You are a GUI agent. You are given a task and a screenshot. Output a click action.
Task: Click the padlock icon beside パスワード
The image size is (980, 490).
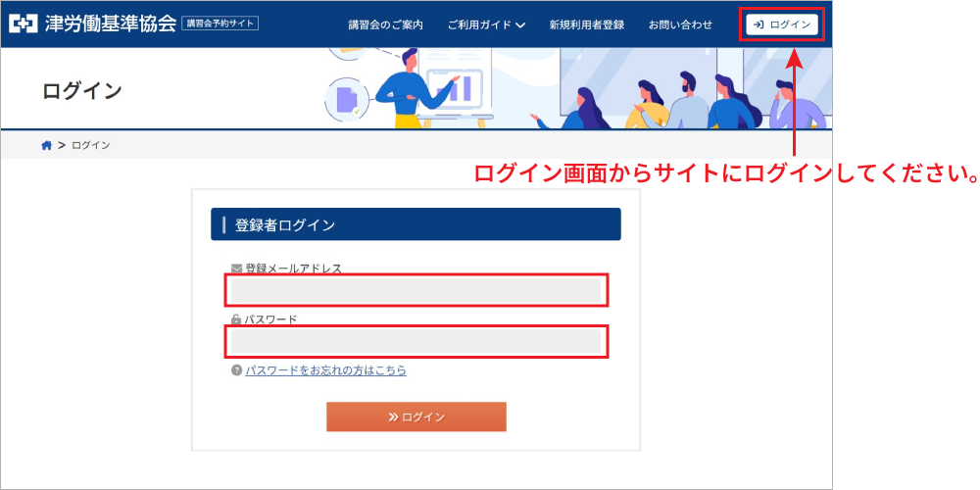pos(236,319)
